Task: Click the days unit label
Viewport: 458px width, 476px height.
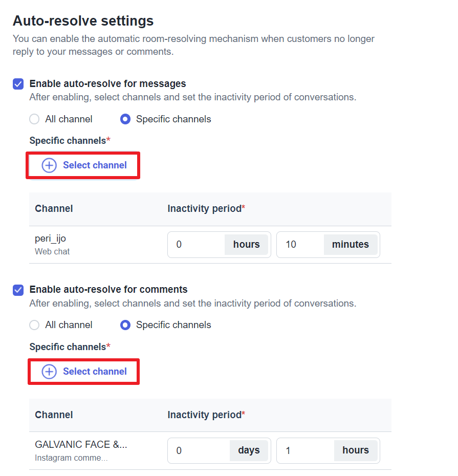Action: (249, 451)
